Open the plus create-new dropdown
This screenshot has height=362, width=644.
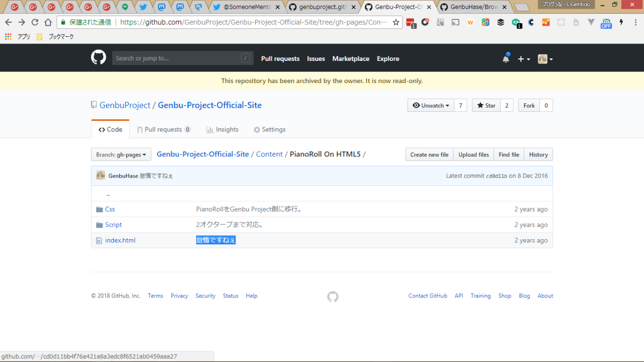click(524, 59)
